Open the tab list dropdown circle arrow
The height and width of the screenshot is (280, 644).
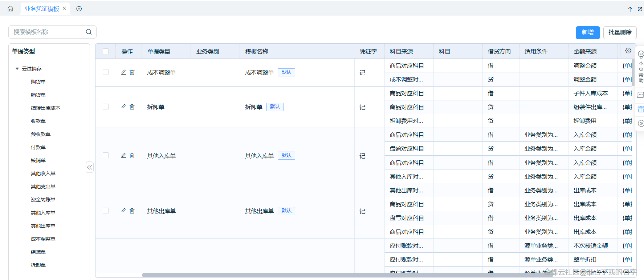pyautogui.click(x=79, y=9)
